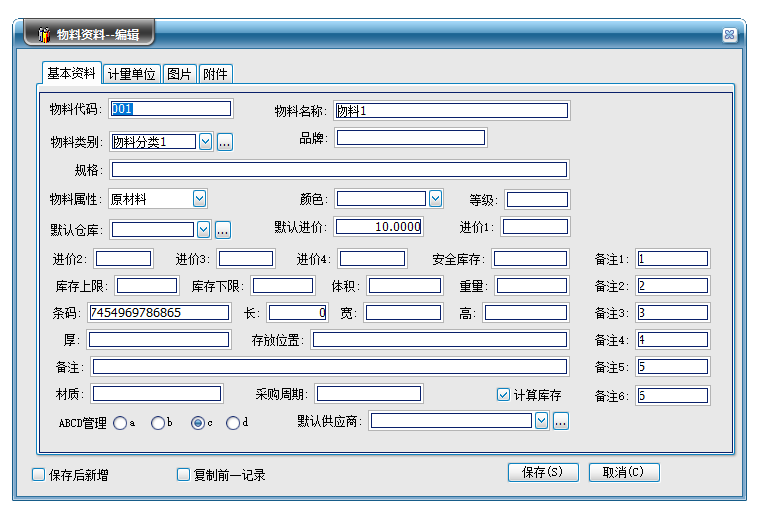This screenshot has height=515, width=758.
Task: Expand the 物料属性 dropdown arrow
Action: (x=199, y=198)
